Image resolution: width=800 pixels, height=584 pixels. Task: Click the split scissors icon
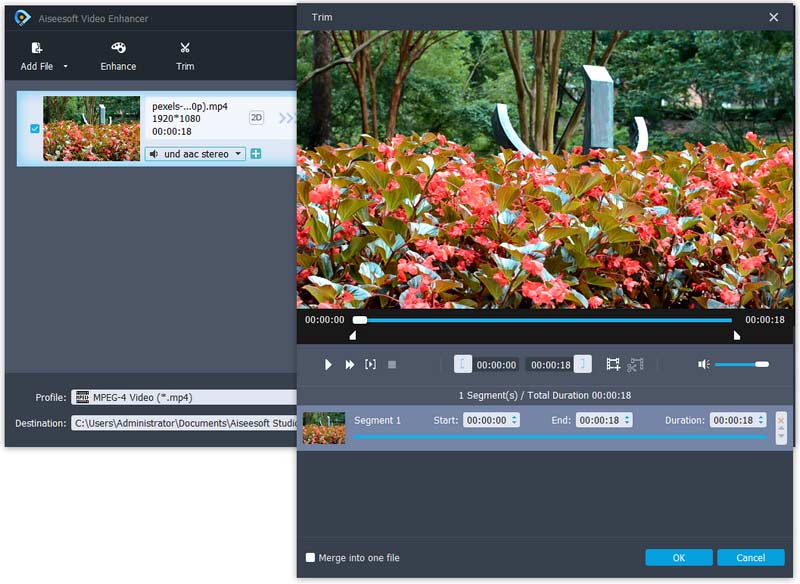pyautogui.click(x=635, y=365)
